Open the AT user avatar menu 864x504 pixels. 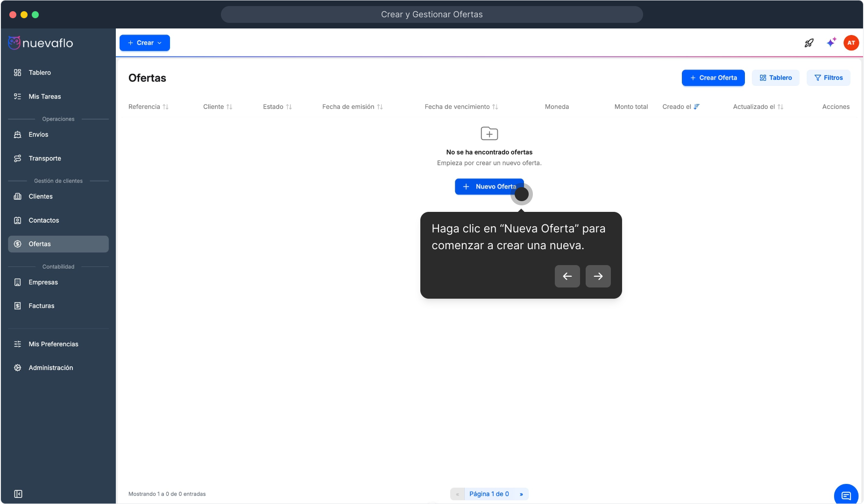pyautogui.click(x=851, y=43)
